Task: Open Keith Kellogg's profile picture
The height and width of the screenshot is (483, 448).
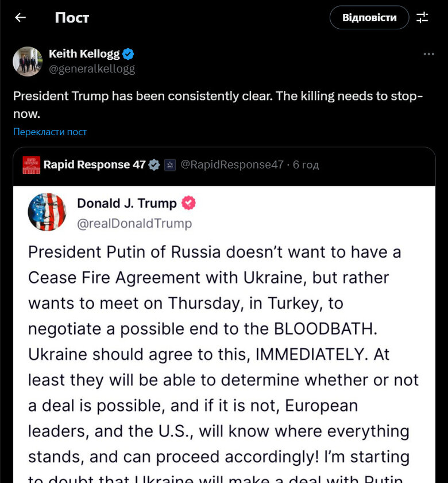Action: [27, 61]
